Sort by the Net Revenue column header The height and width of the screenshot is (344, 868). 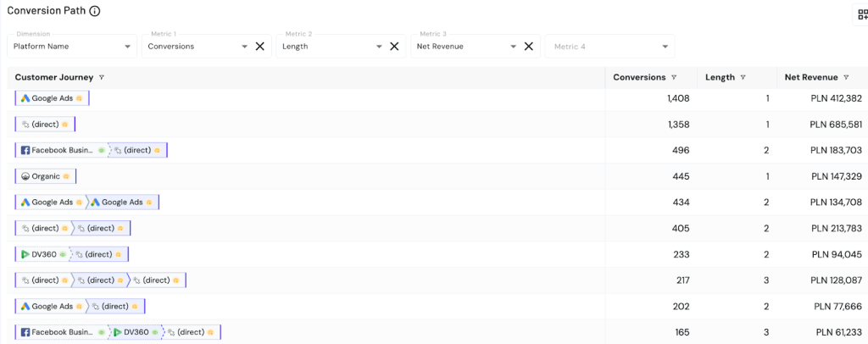(810, 77)
